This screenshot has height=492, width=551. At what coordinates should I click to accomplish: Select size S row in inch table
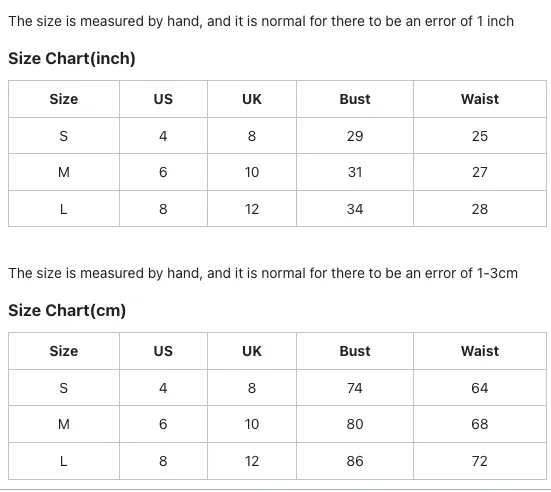click(277, 136)
